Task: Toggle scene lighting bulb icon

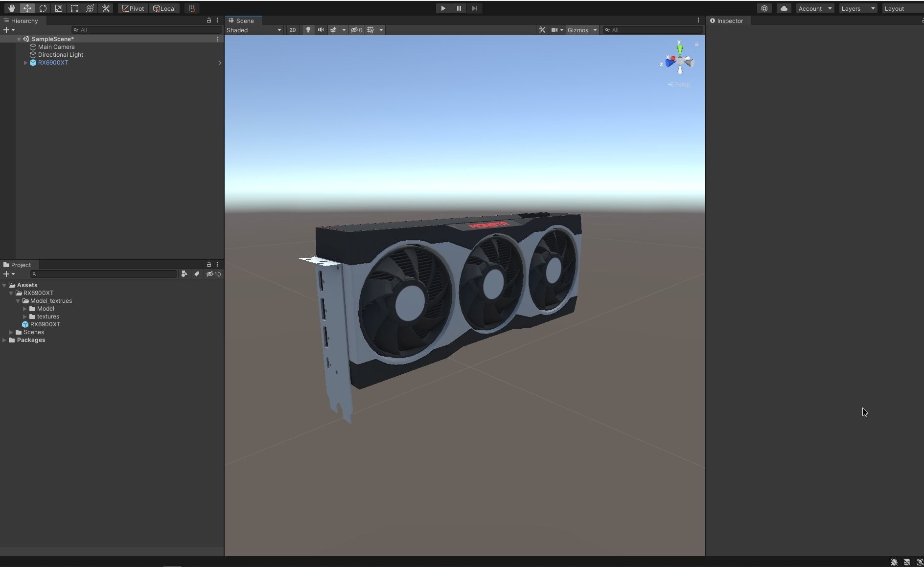Action: click(x=308, y=30)
